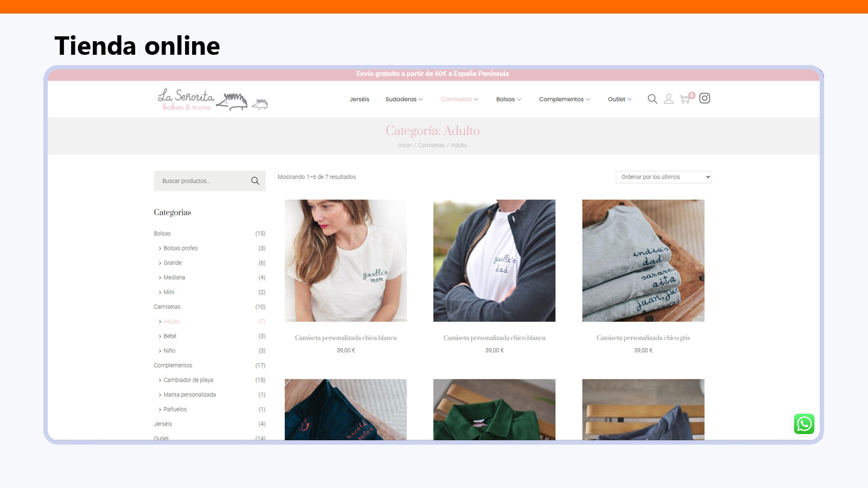This screenshot has width=868, height=488.
Task: Start a chat via the WhatsApp icon
Action: 804,425
